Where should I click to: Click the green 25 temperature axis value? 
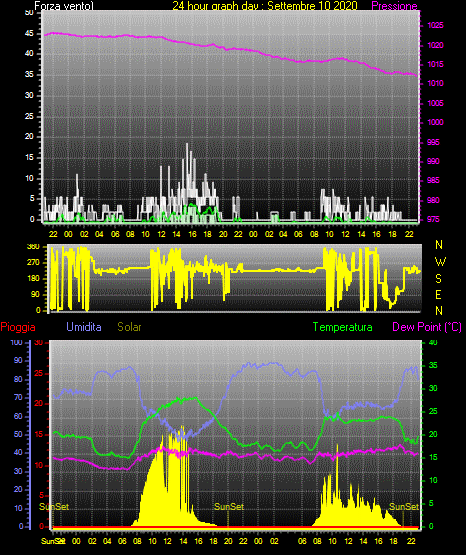433,412
